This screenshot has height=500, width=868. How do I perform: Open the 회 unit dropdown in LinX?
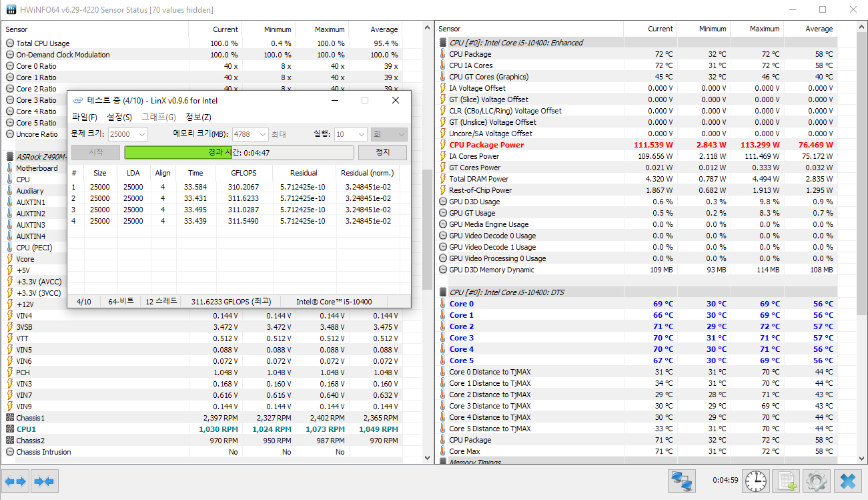(389, 134)
